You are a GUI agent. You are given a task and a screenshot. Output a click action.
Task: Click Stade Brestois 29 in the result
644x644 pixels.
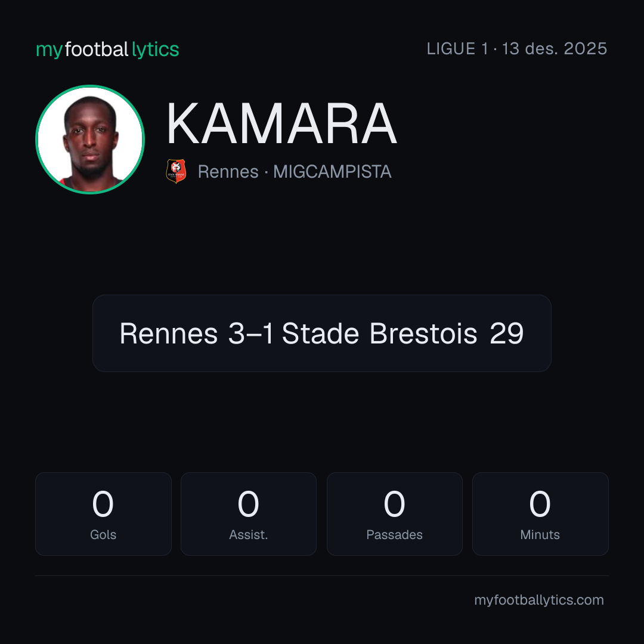tap(403, 333)
